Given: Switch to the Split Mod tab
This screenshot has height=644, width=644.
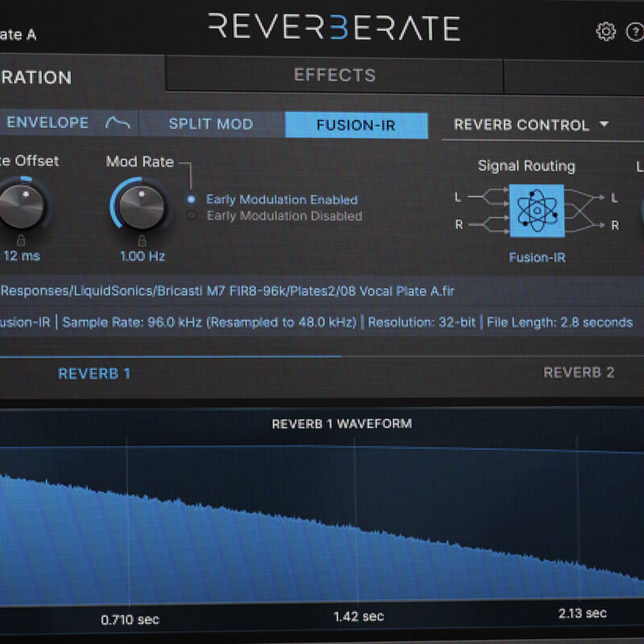Looking at the screenshot, I should coord(211,124).
